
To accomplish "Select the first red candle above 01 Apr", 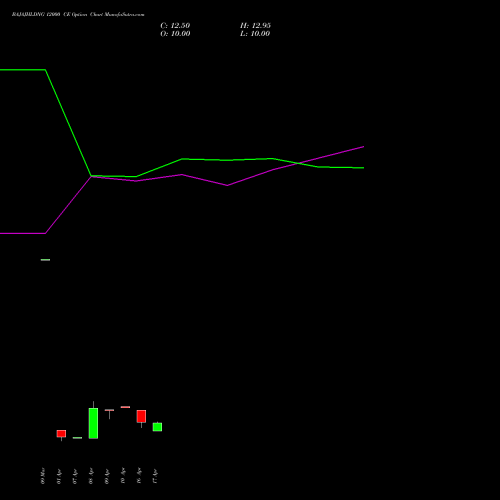I will pyautogui.click(x=61, y=434).
